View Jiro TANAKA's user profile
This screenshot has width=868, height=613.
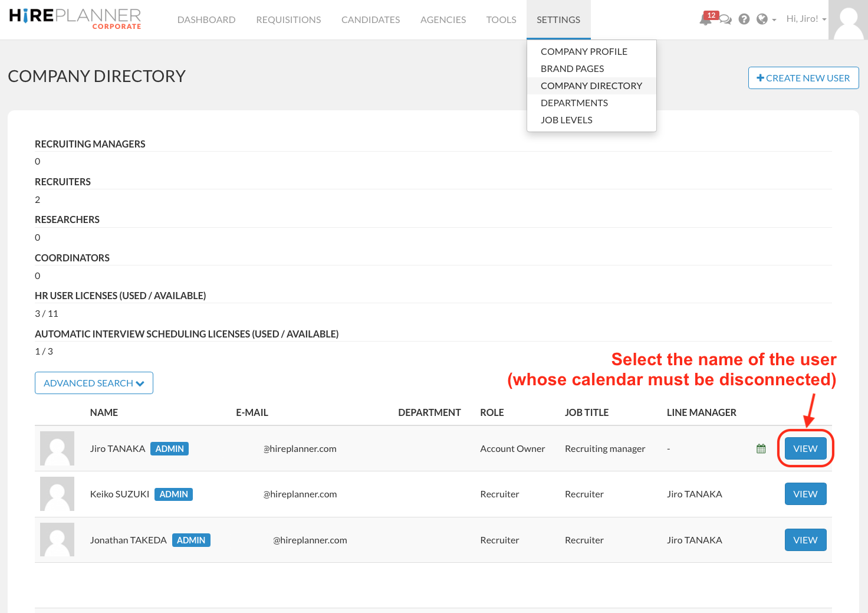click(805, 449)
